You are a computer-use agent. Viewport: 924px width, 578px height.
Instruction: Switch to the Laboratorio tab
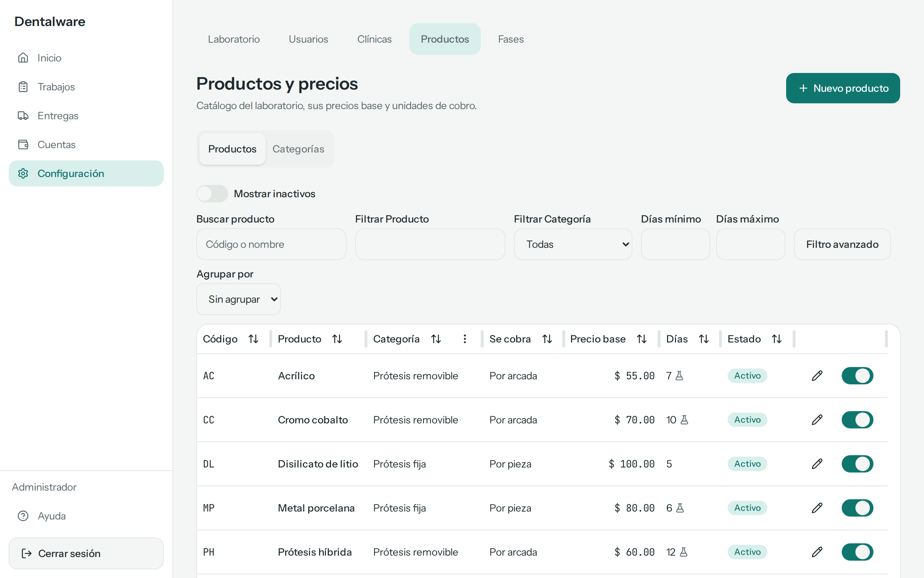(x=234, y=39)
